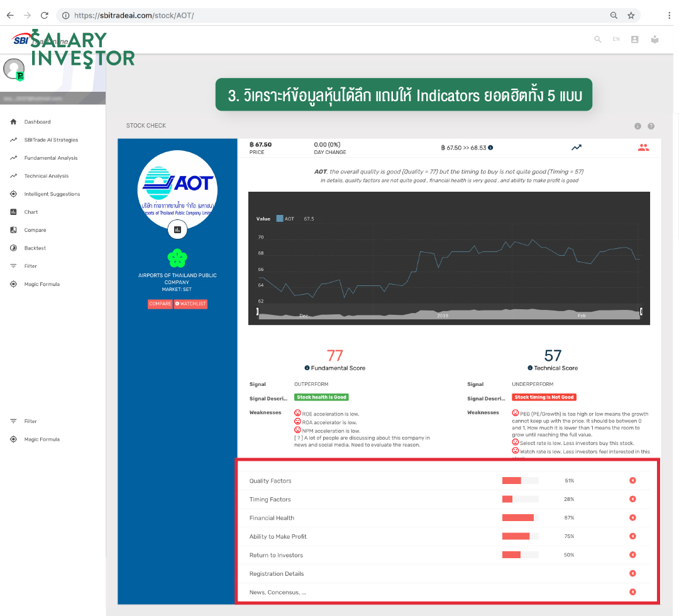Viewport: 679px width, 616px height.
Task: Expand the Financial Health row
Action: tap(632, 518)
